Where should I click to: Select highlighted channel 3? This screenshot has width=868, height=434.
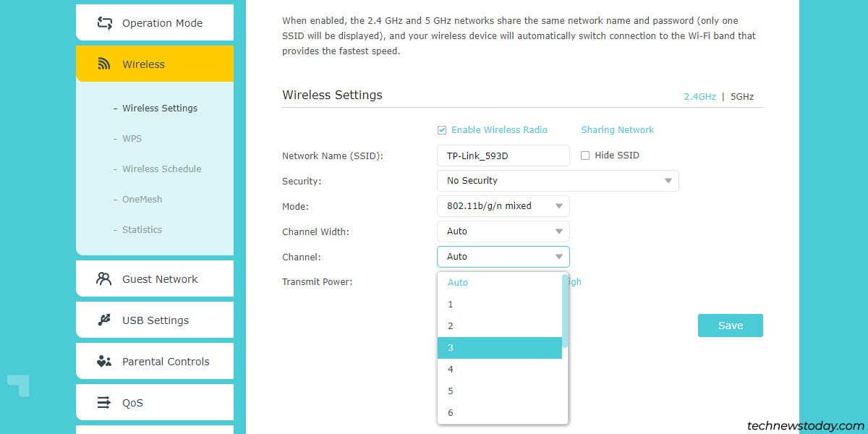click(x=500, y=348)
